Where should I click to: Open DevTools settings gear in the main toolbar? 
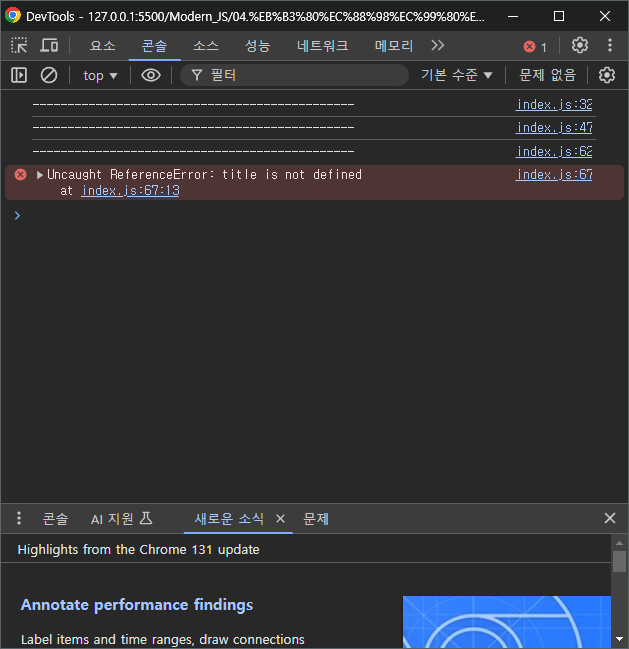580,45
